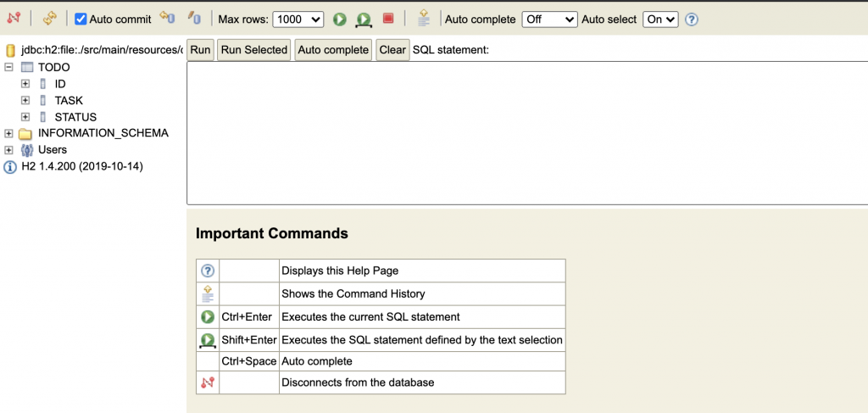Click the Users group icon

click(27, 150)
